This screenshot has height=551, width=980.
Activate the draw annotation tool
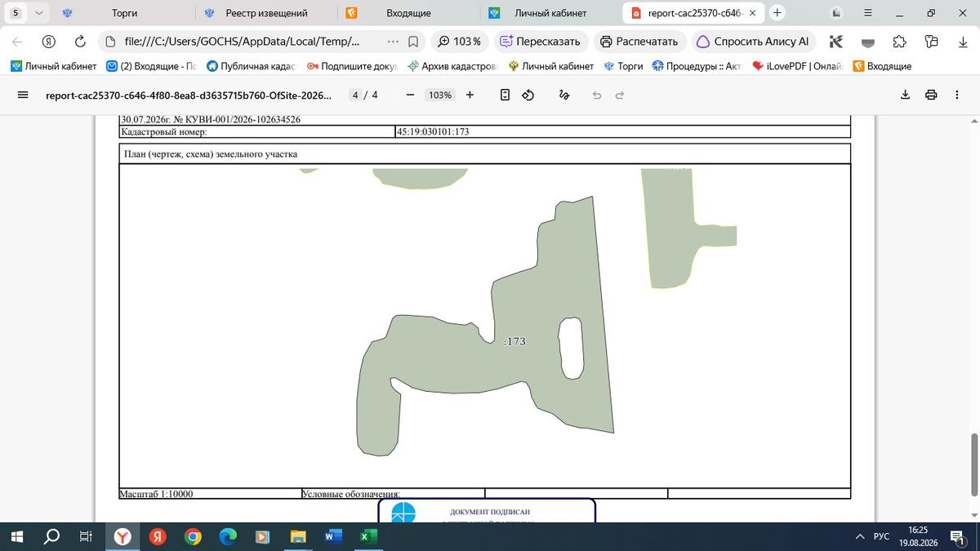563,95
